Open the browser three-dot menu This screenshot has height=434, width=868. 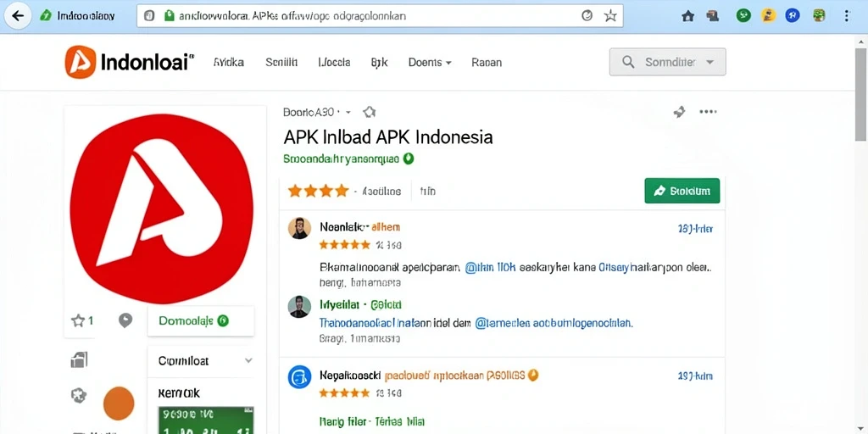[x=847, y=16]
